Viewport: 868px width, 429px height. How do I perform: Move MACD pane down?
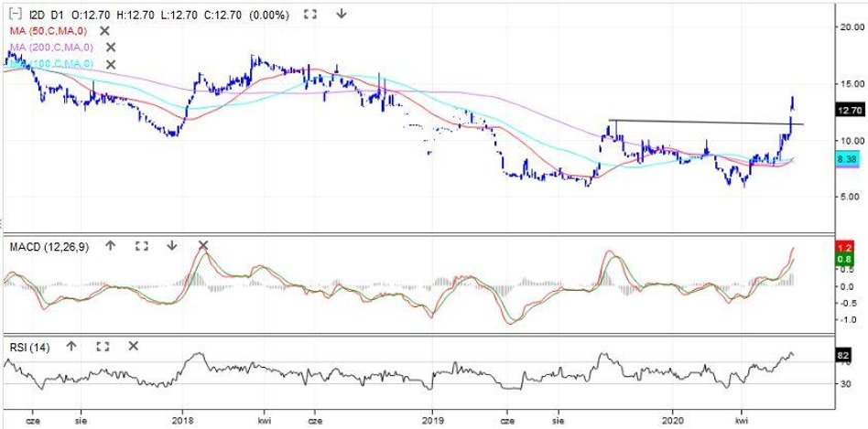[x=171, y=246]
